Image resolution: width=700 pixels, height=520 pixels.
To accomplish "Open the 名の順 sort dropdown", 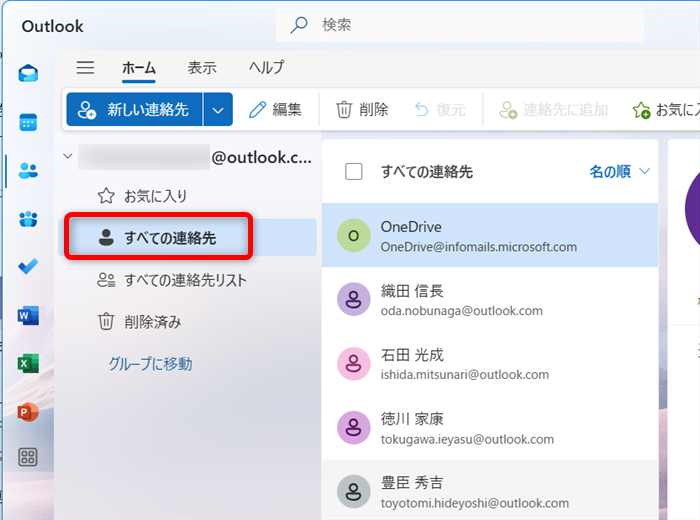I will tap(619, 171).
